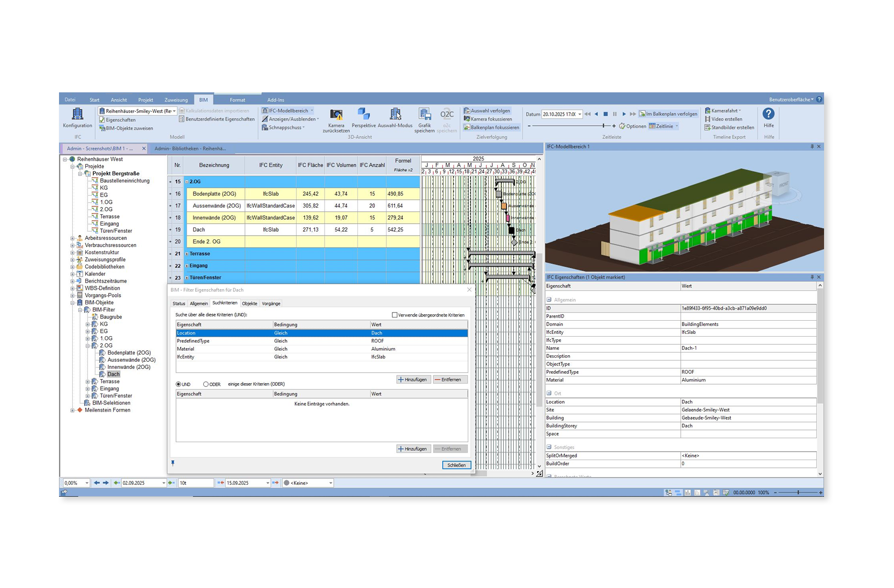Adjust the Zeitleiste timeline slider
This screenshot has height=588, width=894.
[603, 126]
